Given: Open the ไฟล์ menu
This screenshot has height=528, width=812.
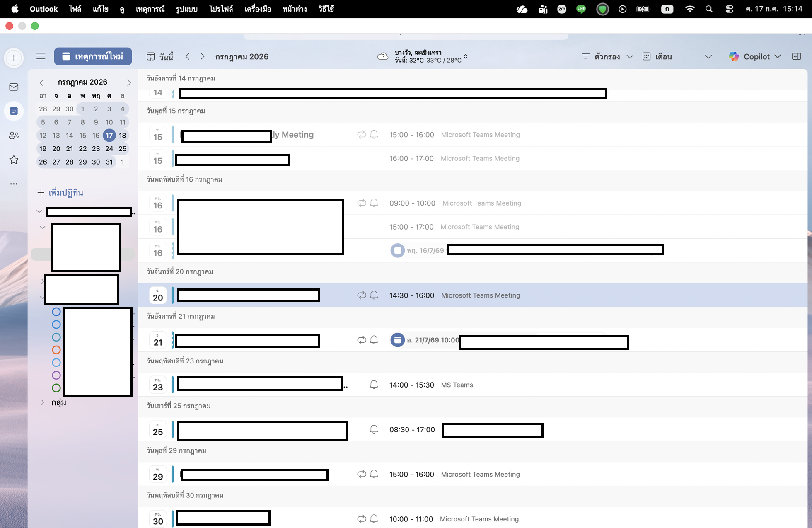Looking at the screenshot, I should click(75, 9).
